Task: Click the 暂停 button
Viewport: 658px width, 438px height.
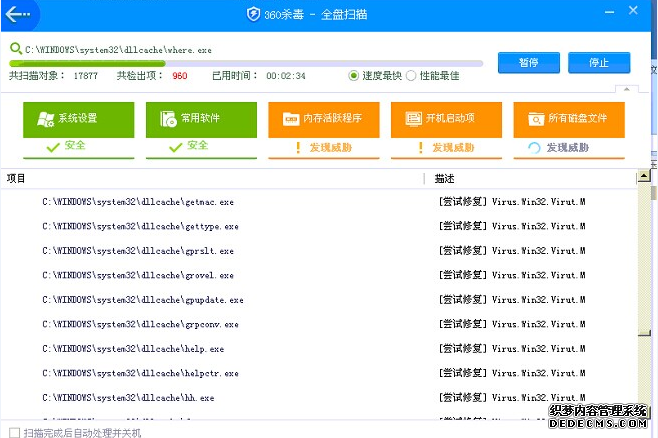Action: pos(529,63)
